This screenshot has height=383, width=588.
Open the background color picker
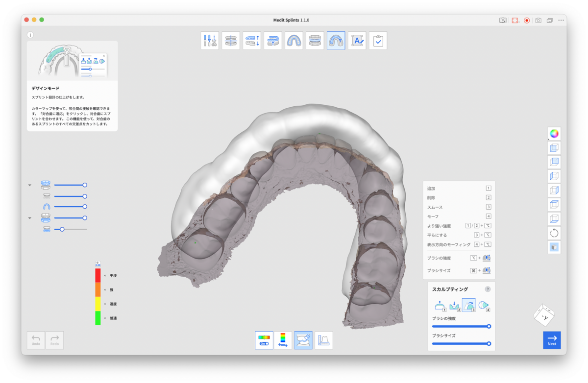(x=554, y=133)
